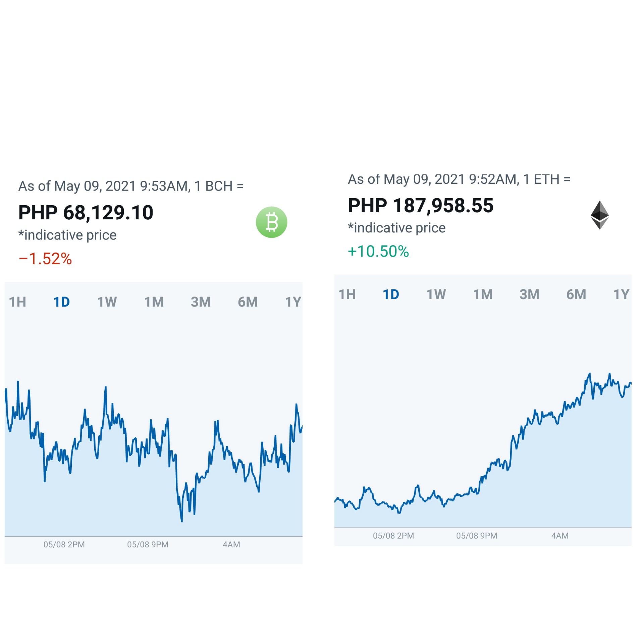644x644 pixels.
Task: Select 1H range on ETH chart
Action: pyautogui.click(x=347, y=294)
